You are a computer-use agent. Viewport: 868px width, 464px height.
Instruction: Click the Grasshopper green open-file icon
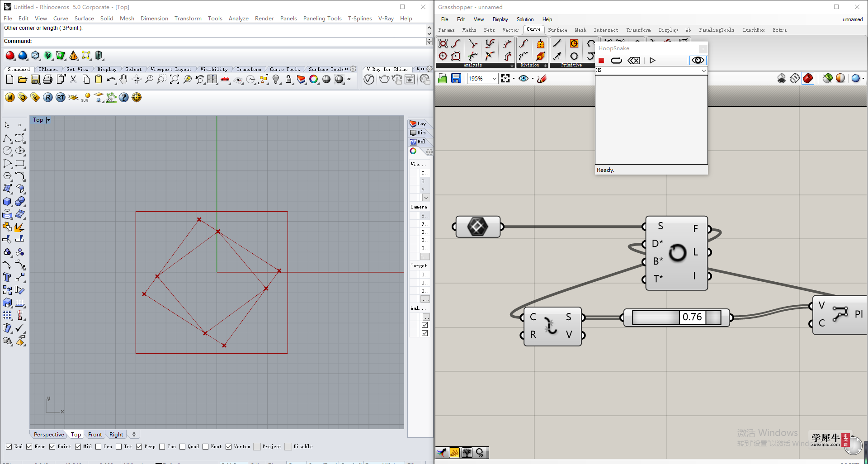(x=443, y=79)
